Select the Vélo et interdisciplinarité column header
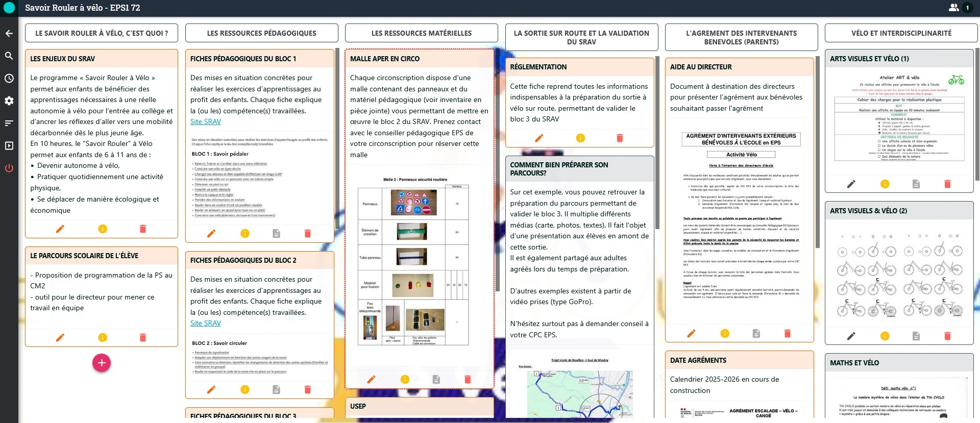This screenshot has width=980, height=423. (x=901, y=33)
